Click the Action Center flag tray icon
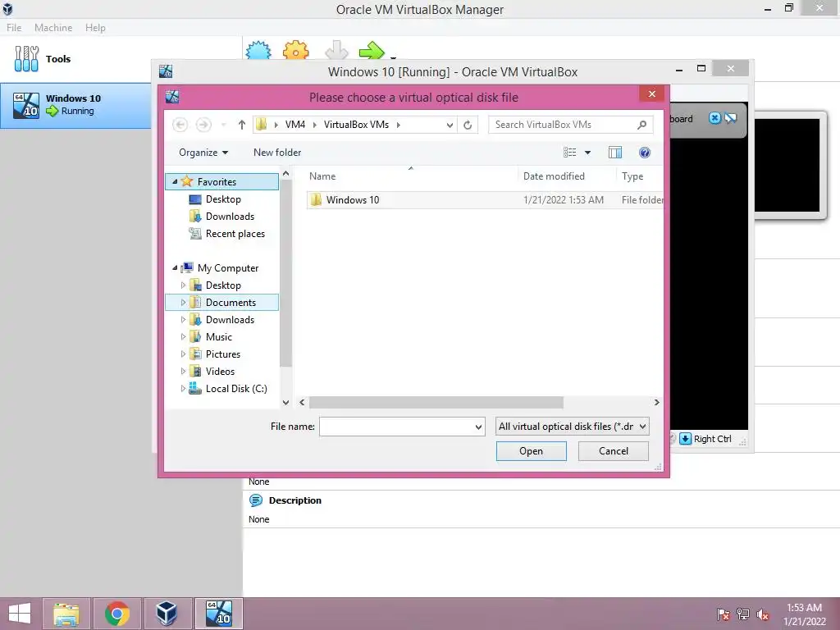 (x=724, y=614)
